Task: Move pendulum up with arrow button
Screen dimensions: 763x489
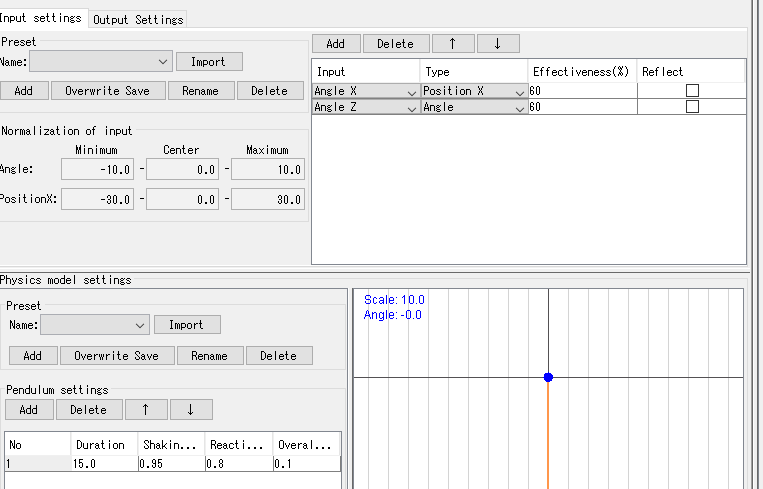Action: coord(146,410)
